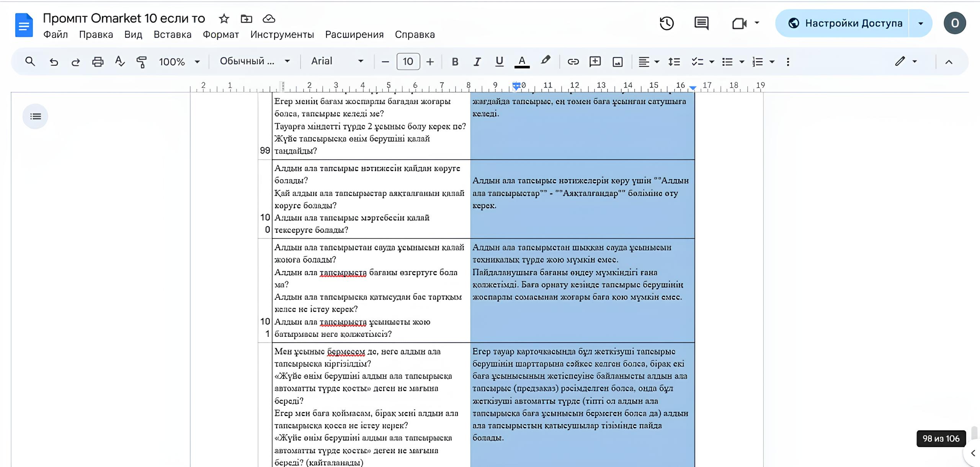Open the Файл menu
This screenshot has height=467, width=980.
[x=56, y=34]
